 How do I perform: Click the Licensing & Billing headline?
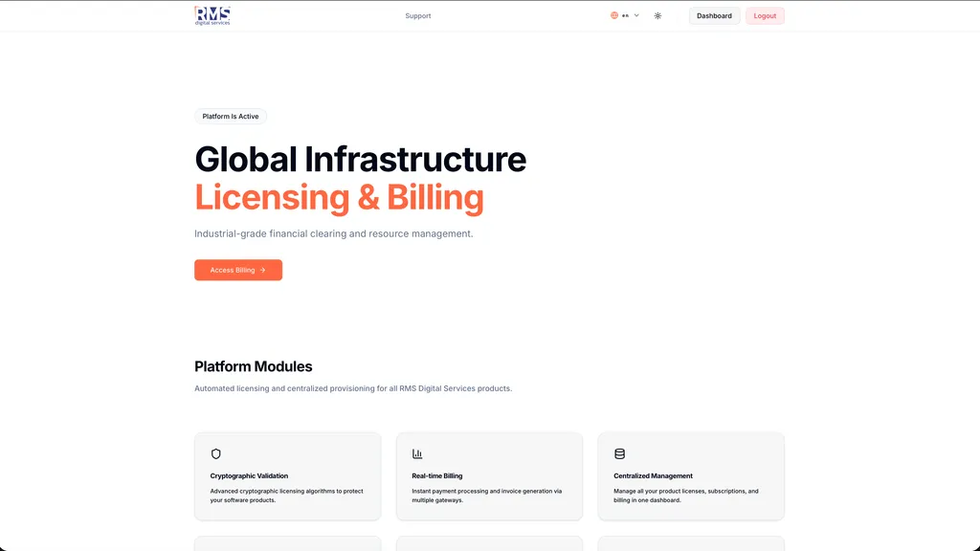[340, 197]
